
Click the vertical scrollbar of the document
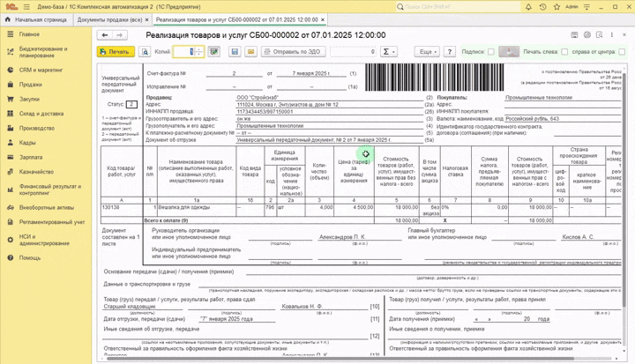pyautogui.click(x=624, y=190)
